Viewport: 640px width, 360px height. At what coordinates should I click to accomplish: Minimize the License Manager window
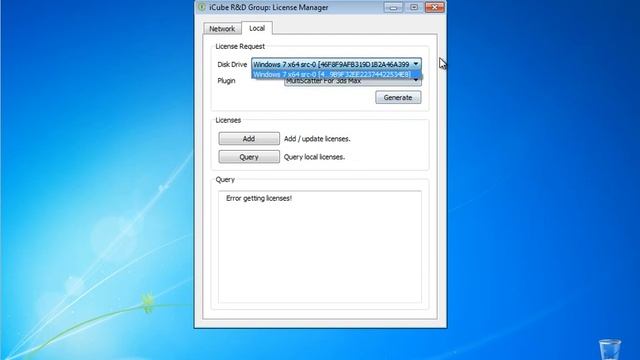[393, 7]
